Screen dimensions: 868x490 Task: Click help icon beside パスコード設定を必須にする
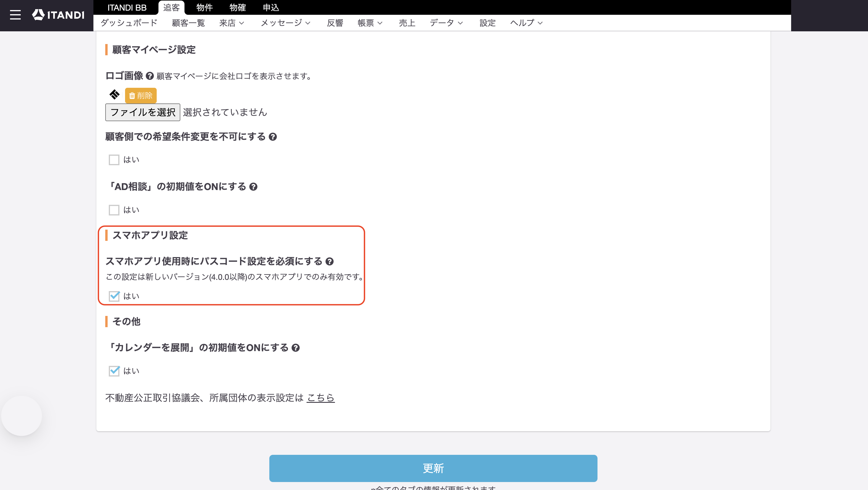click(x=330, y=261)
